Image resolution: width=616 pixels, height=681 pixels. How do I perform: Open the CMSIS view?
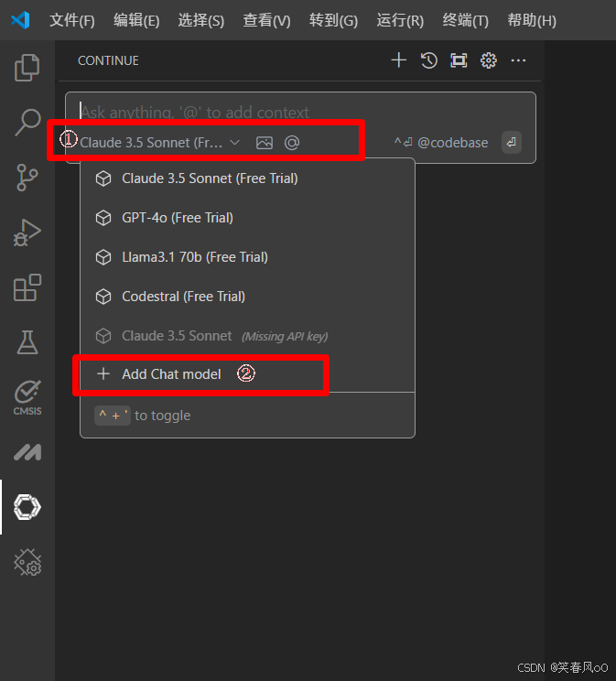pos(27,397)
